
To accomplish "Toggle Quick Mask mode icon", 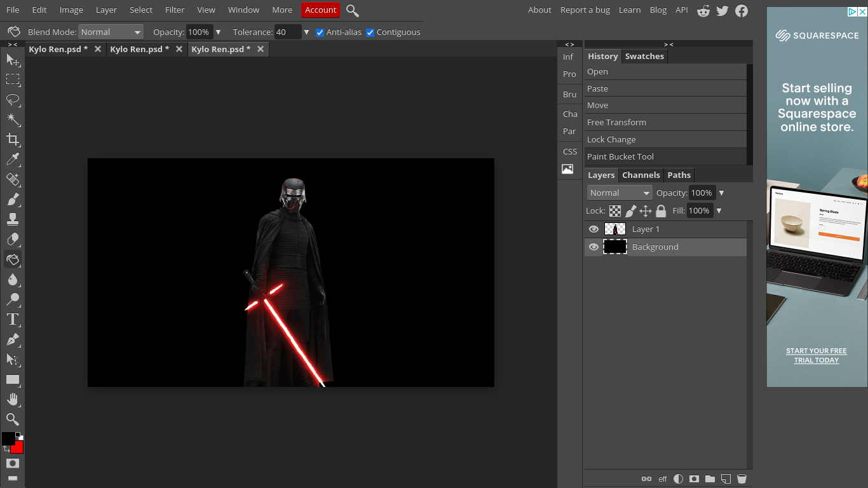I will 12,463.
